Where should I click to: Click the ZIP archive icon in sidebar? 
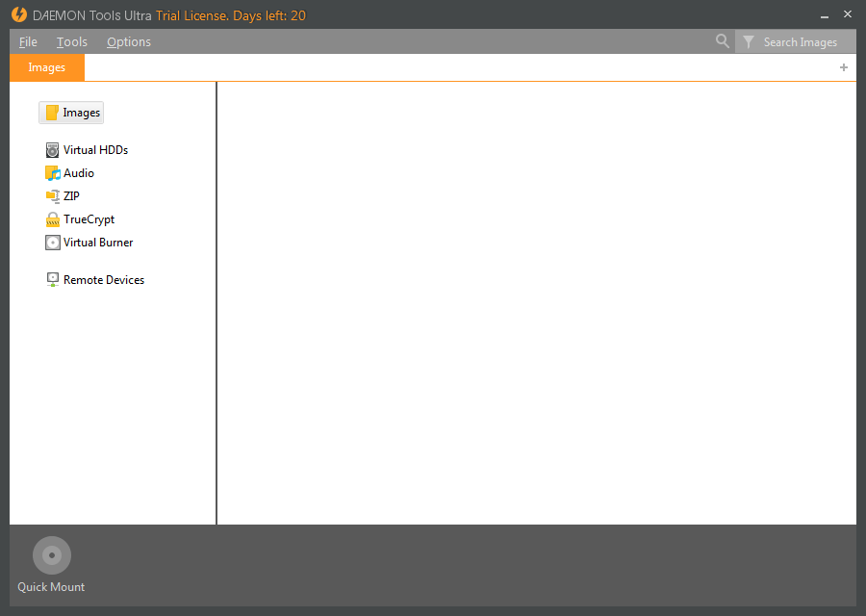pyautogui.click(x=52, y=195)
